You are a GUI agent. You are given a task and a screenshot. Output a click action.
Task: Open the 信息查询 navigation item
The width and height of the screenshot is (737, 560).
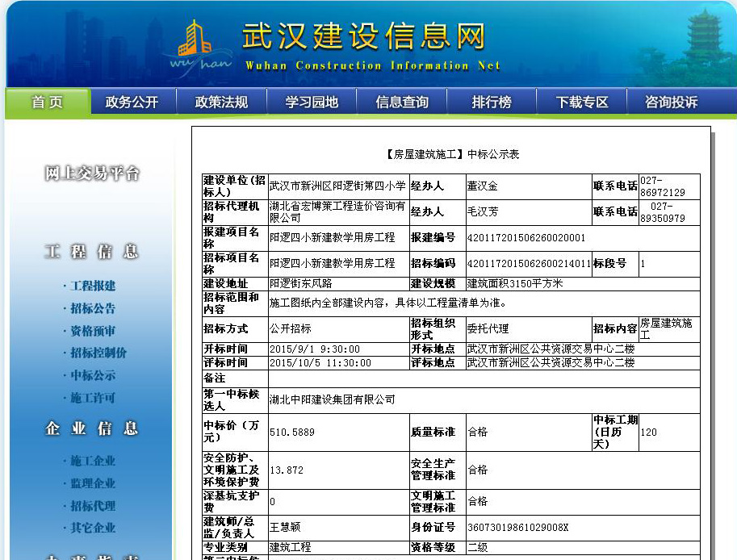click(x=402, y=102)
